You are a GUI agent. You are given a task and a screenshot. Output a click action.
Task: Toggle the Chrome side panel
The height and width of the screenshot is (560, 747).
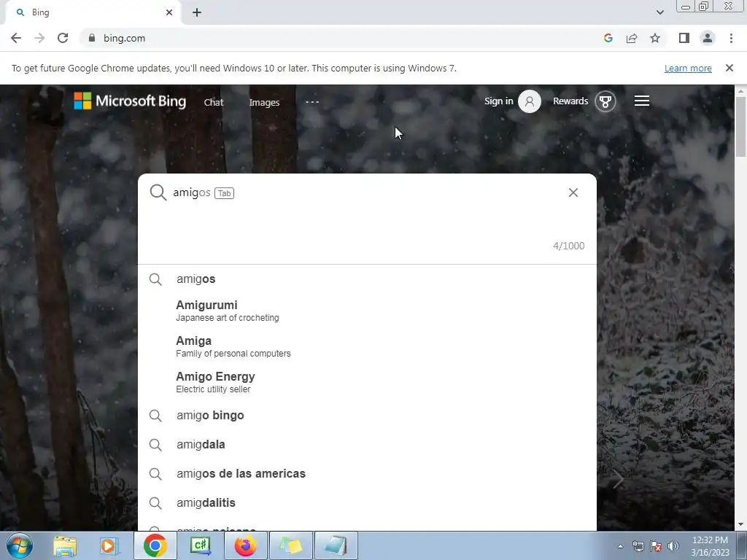pyautogui.click(x=684, y=38)
